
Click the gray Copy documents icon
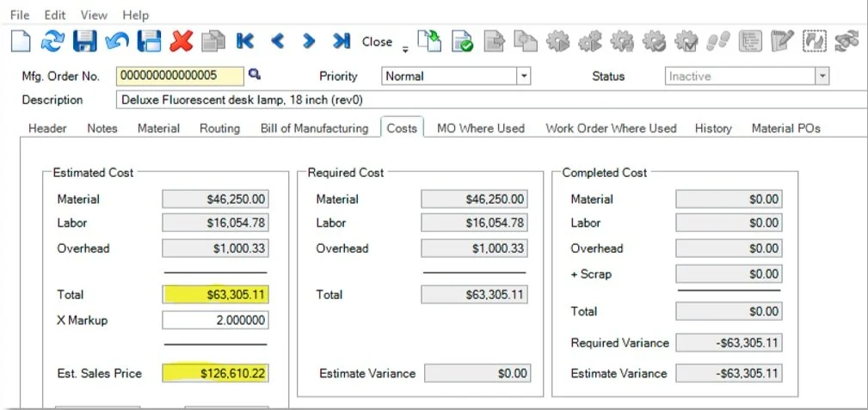(213, 41)
